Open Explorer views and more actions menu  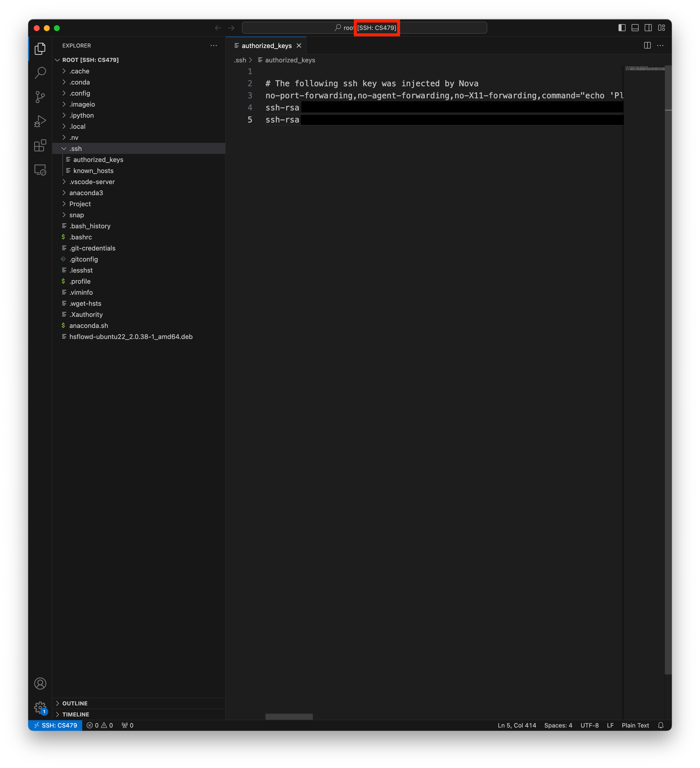[214, 46]
